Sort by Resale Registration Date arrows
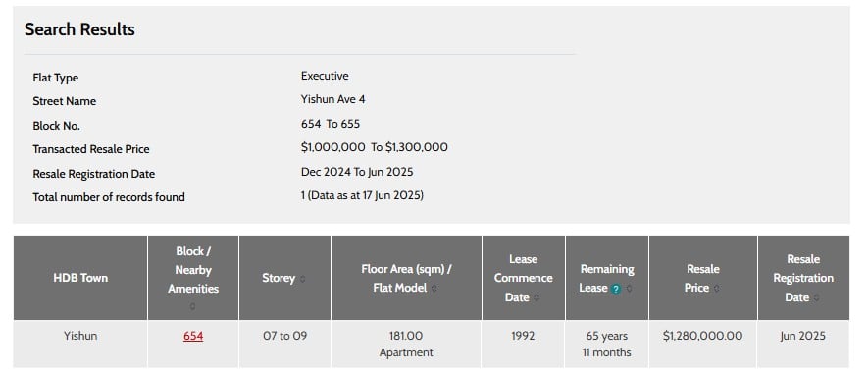868x376 pixels. click(817, 297)
